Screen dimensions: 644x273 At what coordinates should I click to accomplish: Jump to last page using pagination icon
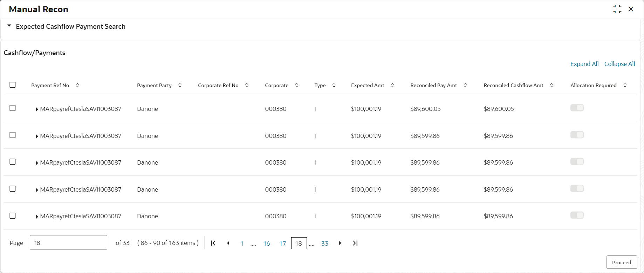click(355, 243)
